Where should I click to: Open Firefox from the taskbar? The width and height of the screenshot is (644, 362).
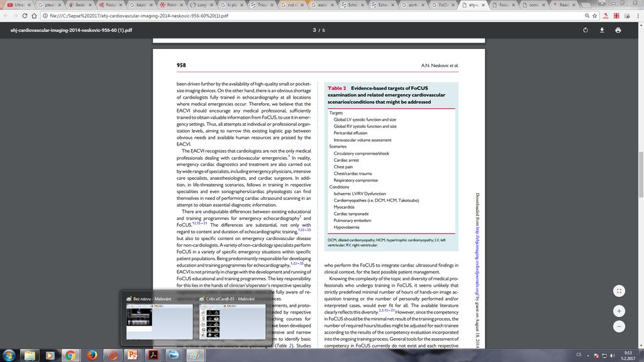[x=92, y=355]
